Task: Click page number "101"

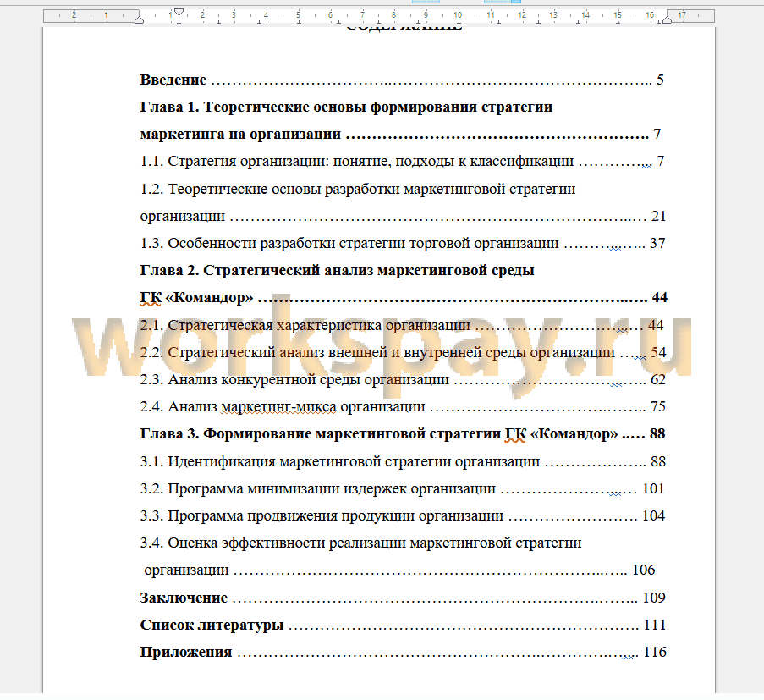Action: (654, 489)
